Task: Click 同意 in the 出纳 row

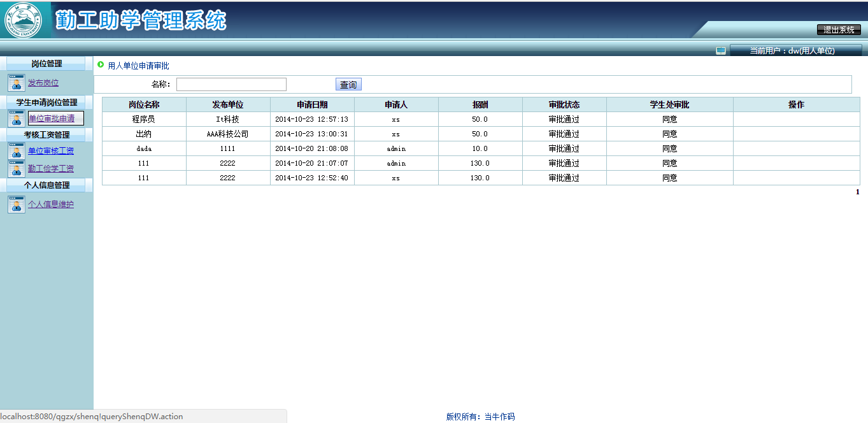Action: coord(670,134)
